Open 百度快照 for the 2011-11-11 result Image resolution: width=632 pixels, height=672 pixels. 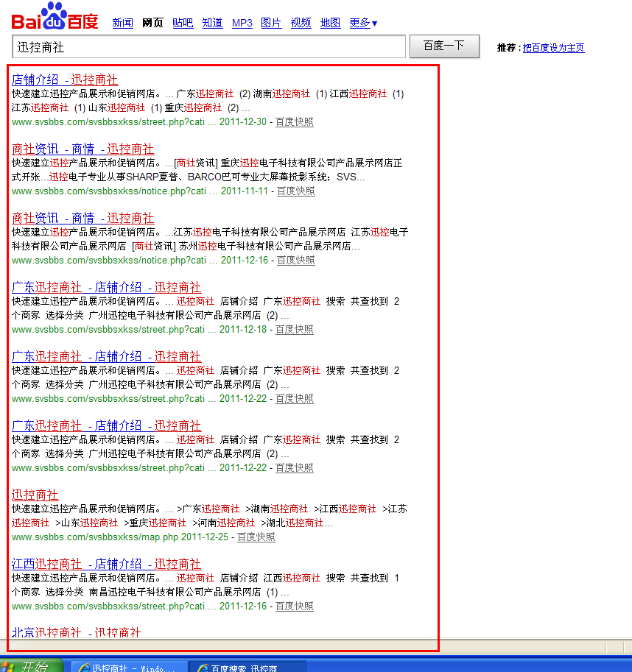(296, 191)
